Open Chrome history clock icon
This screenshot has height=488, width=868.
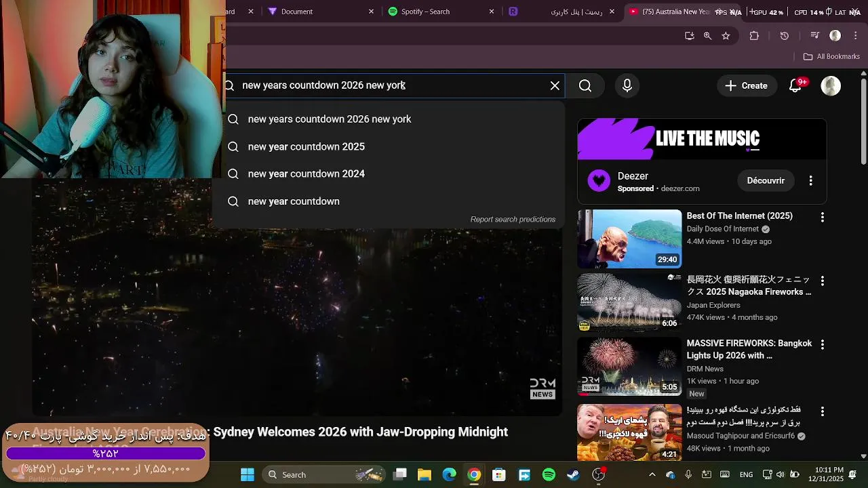(785, 36)
